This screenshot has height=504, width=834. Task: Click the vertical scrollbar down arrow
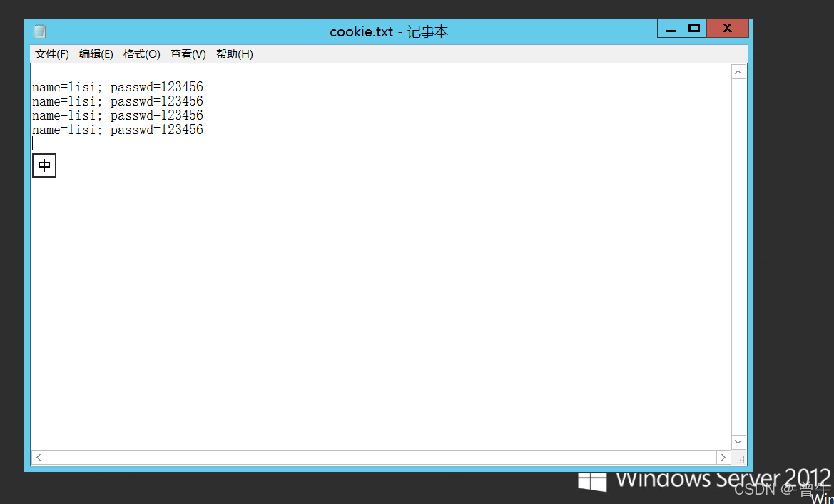pos(738,442)
